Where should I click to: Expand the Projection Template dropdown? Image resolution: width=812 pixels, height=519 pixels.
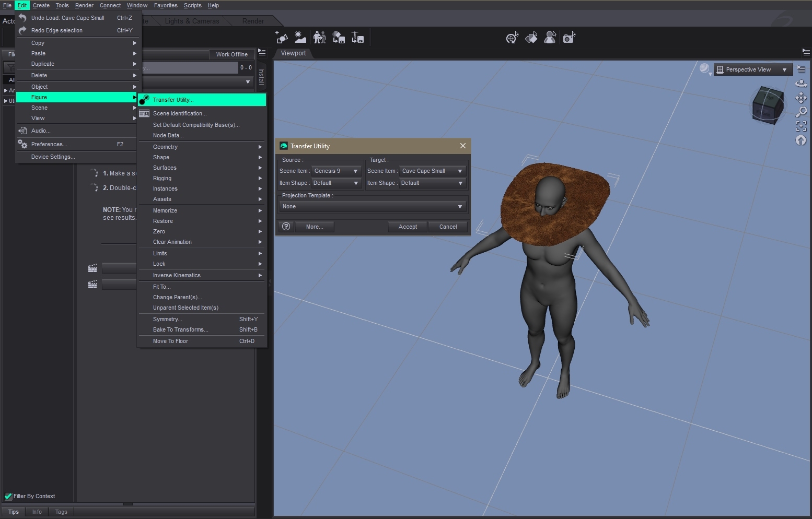pyautogui.click(x=372, y=206)
